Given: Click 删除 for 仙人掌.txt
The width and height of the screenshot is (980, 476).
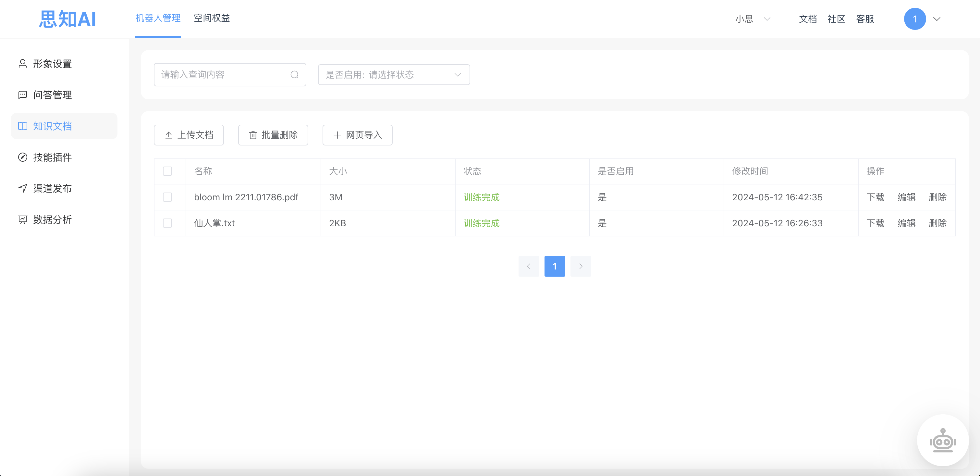Looking at the screenshot, I should pyautogui.click(x=937, y=223).
